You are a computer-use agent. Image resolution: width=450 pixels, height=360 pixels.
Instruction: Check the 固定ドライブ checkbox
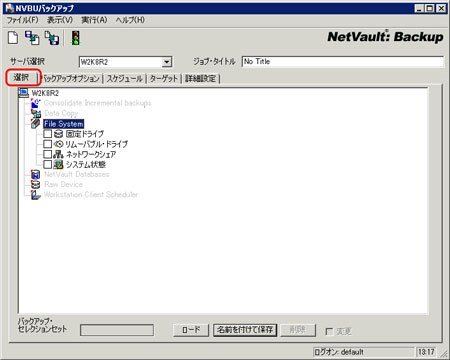(48, 134)
